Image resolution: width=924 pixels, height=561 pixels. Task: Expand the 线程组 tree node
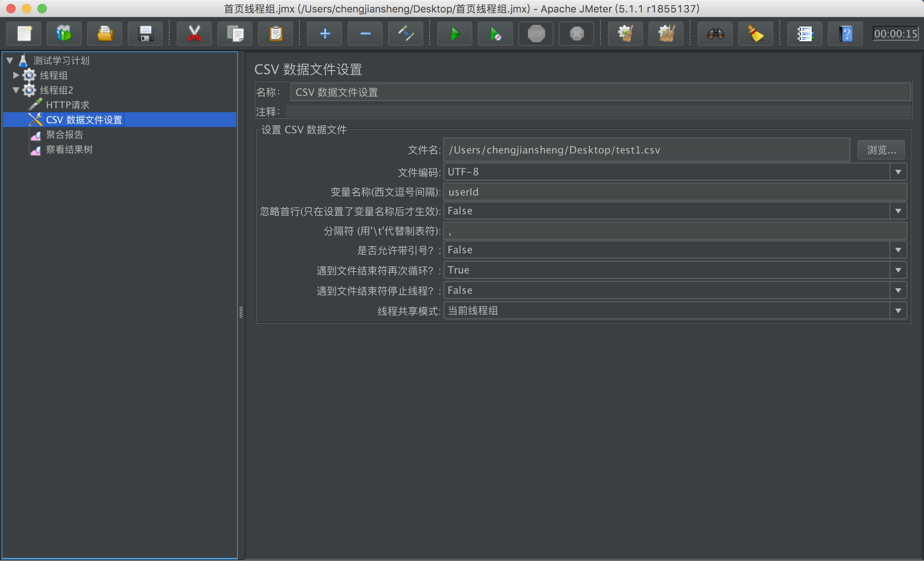coord(16,75)
